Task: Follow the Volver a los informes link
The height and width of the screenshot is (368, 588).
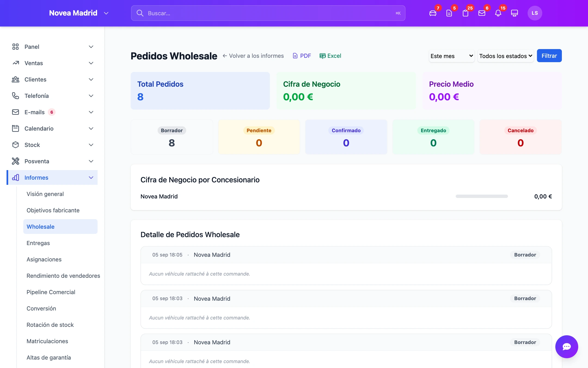Action: point(253,56)
